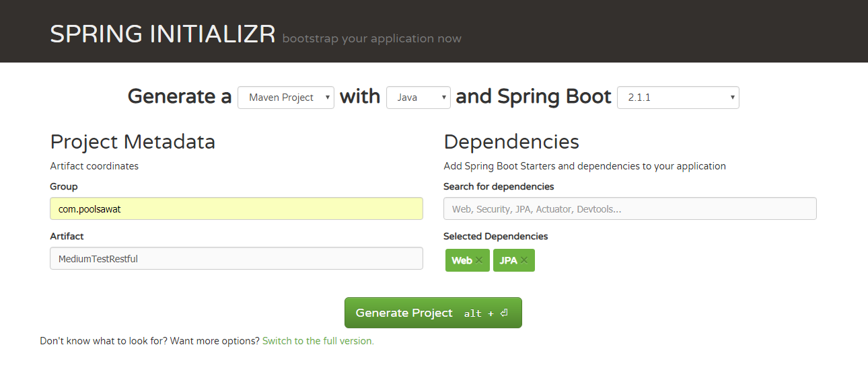Click the Artifact coordinates text
The image size is (868, 384).
pyautogui.click(x=94, y=165)
